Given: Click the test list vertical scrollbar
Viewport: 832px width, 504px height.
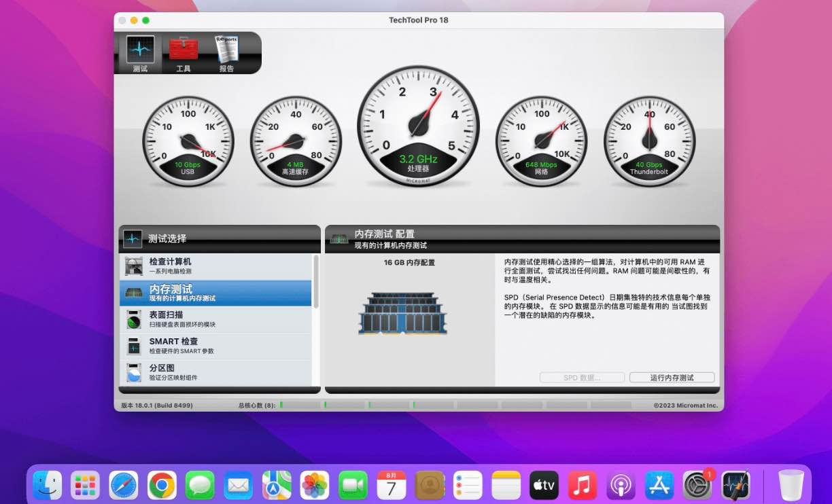Looking at the screenshot, I should (316, 282).
